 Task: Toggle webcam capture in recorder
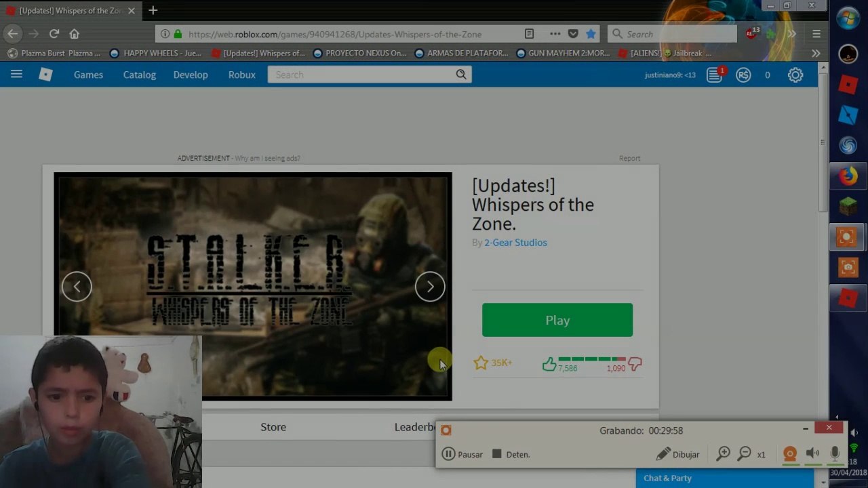point(790,454)
